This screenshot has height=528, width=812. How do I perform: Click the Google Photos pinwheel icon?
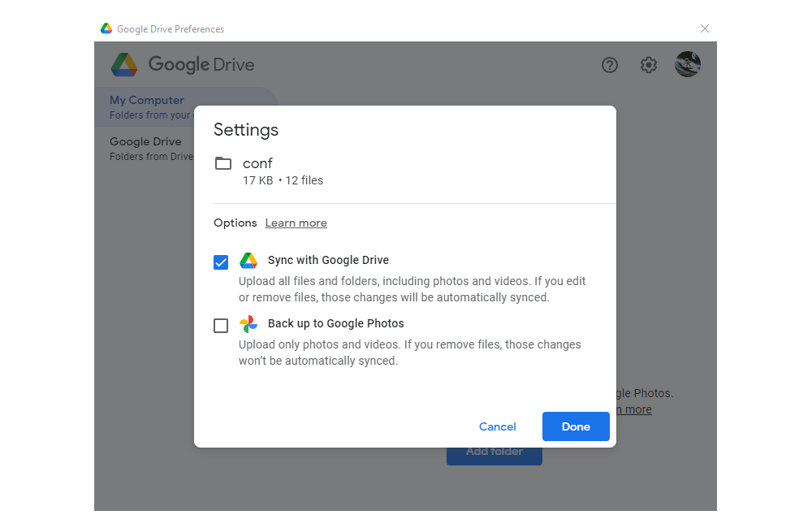click(x=248, y=324)
